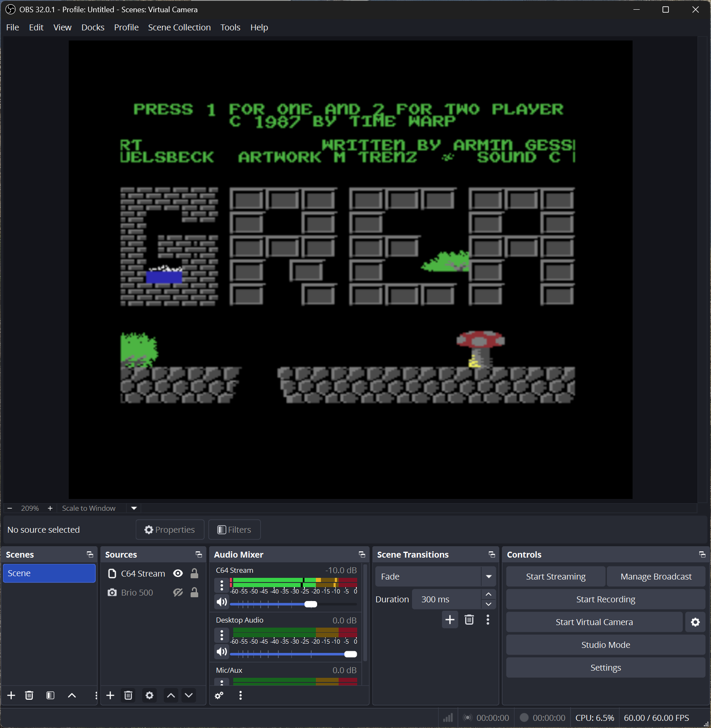Open the Fade transition dropdown
Image resolution: width=711 pixels, height=728 pixels.
488,576
